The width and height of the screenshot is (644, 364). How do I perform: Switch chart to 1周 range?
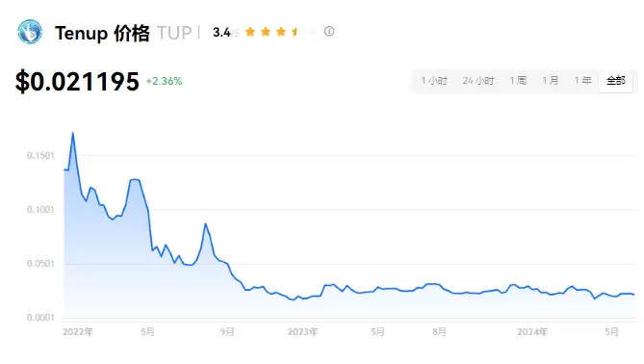click(x=518, y=81)
